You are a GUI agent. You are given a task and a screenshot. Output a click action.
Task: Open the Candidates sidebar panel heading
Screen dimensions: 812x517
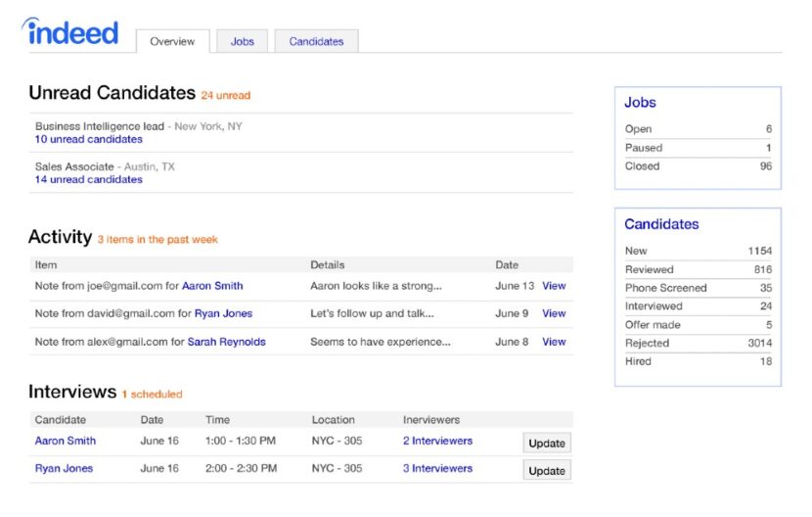coord(661,224)
